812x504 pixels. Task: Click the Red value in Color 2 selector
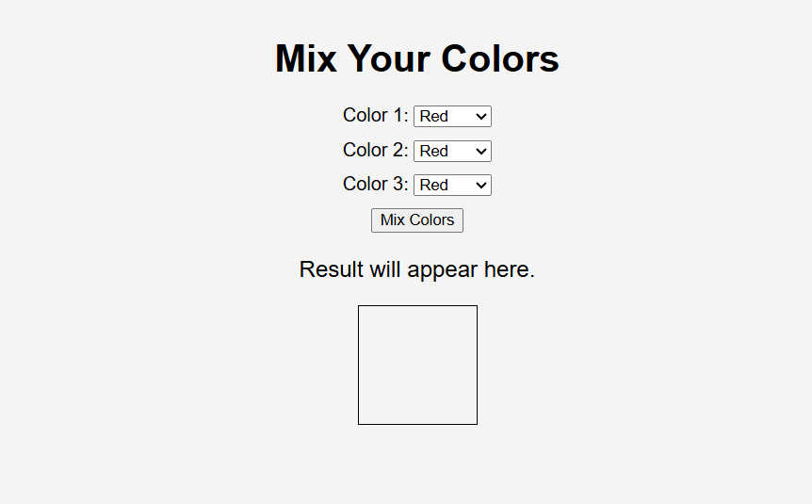pos(434,151)
